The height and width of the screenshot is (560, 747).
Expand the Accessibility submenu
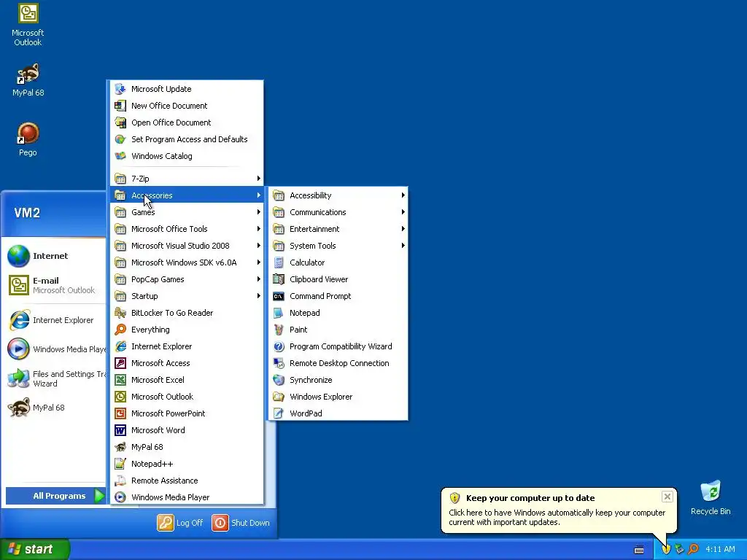338,195
